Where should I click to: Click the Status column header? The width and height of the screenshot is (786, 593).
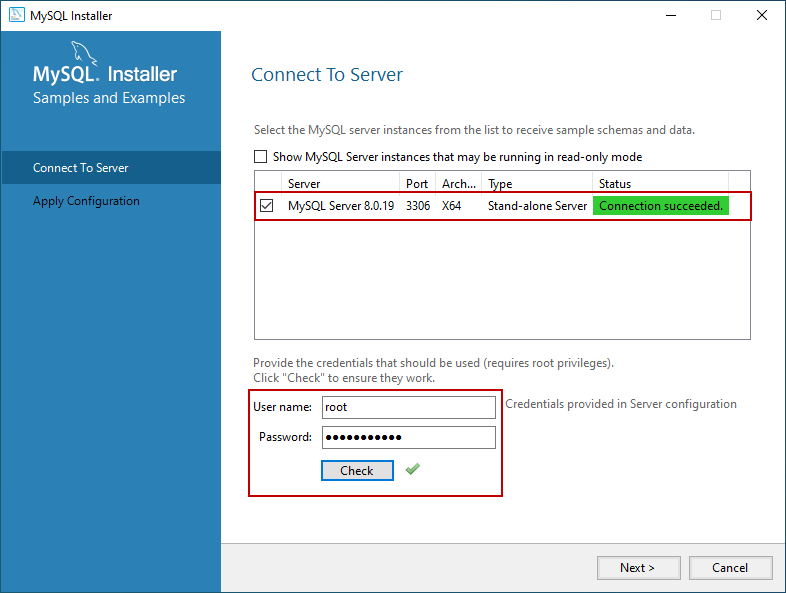[670, 184]
